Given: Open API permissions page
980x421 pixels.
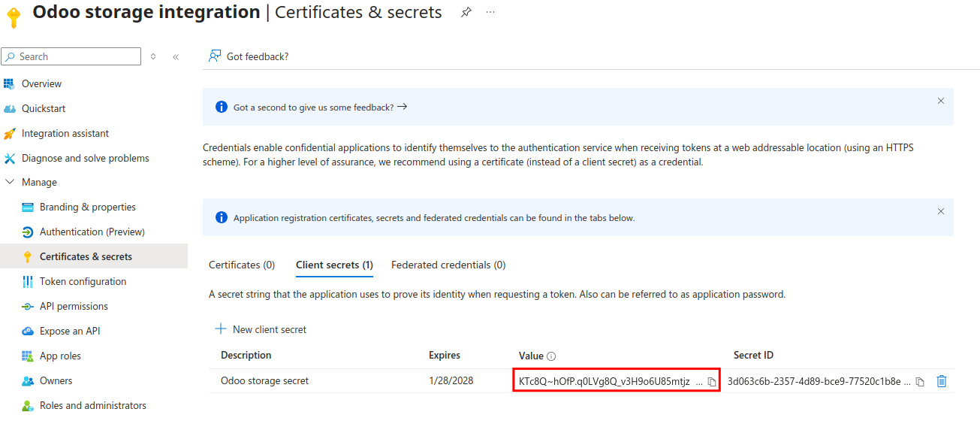Looking at the screenshot, I should (x=74, y=306).
